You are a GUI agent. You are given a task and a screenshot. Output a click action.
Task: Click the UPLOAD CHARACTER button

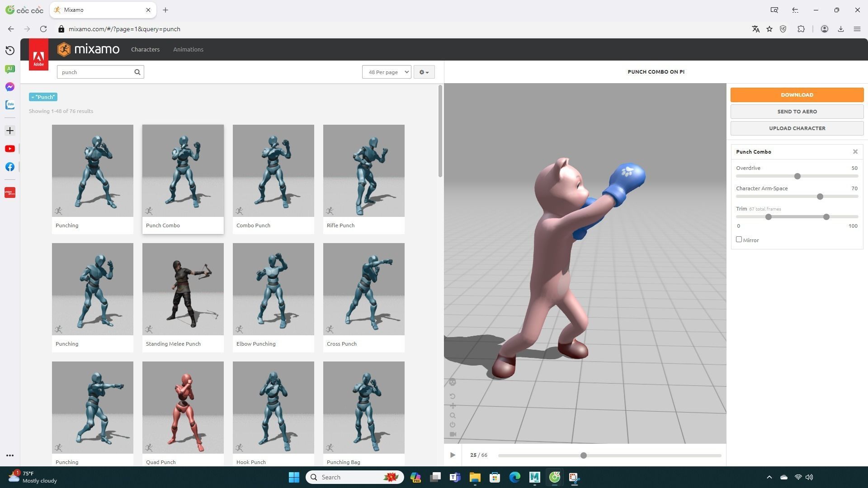797,128
